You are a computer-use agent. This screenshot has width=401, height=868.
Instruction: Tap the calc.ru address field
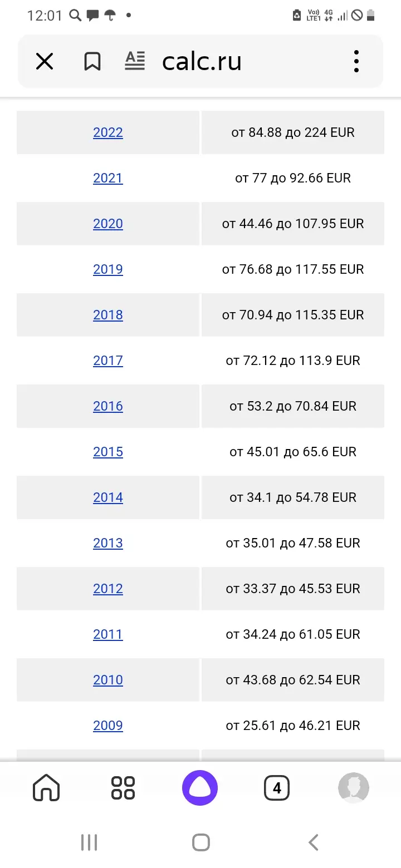[202, 61]
